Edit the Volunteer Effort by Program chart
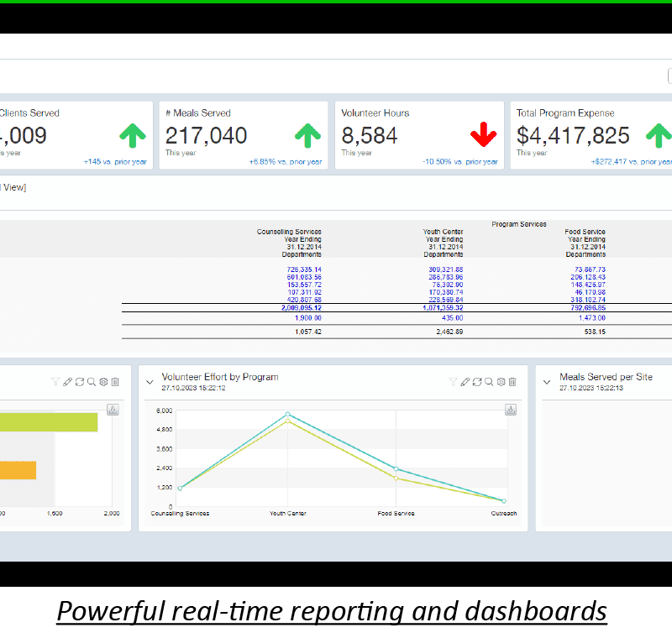This screenshot has height=638, width=672. tap(465, 382)
